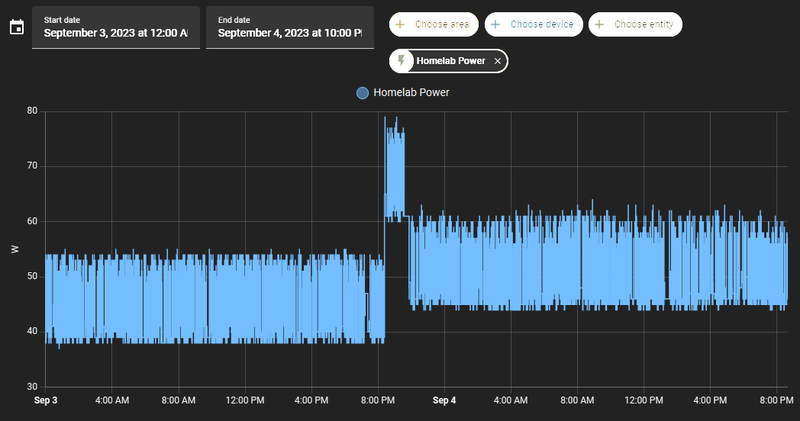
Task: Click the Choose device button
Action: point(534,24)
